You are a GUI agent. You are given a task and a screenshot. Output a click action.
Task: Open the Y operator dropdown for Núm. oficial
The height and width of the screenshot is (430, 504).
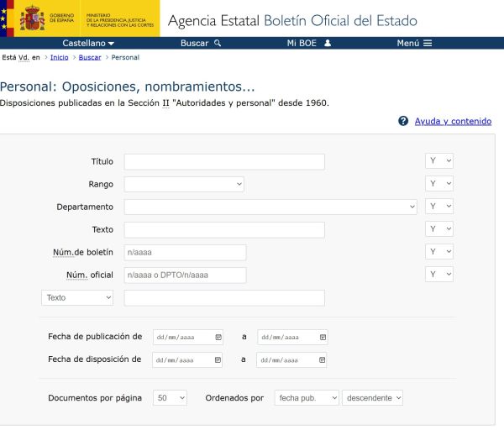(439, 275)
